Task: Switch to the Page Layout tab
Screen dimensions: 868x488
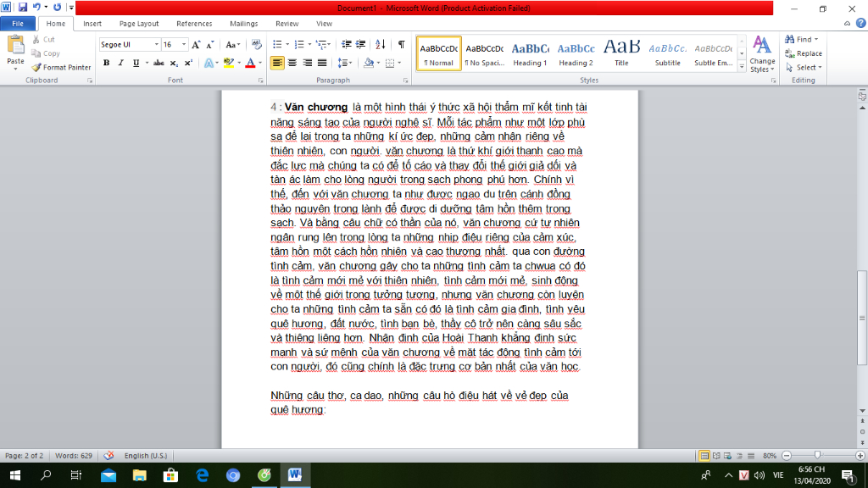Action: pos(139,24)
